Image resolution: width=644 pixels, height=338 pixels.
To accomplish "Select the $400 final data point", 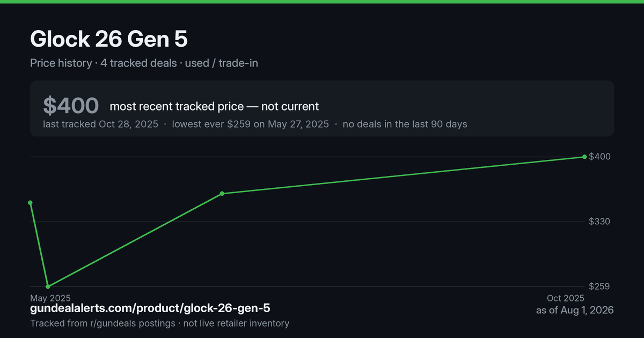I will point(584,157).
